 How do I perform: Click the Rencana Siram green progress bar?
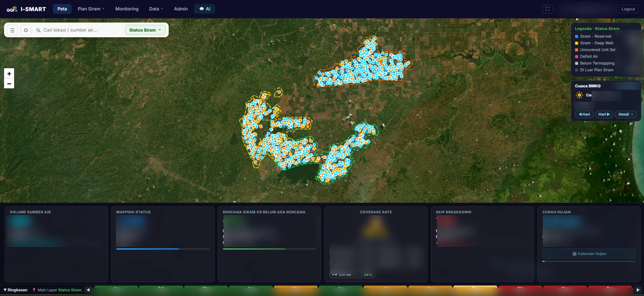coord(269,249)
